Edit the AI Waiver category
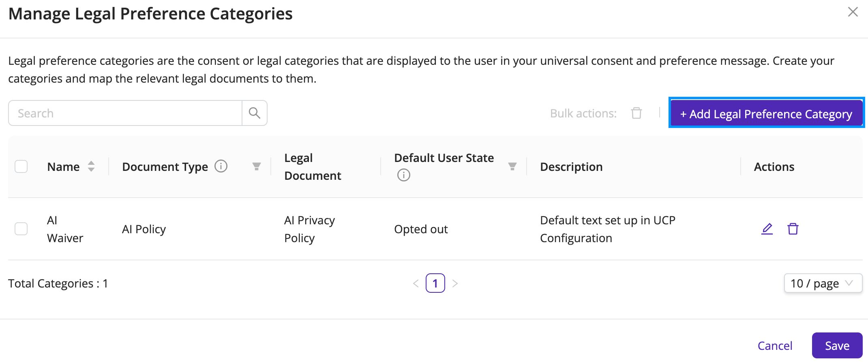Viewport: 868px width, 362px height. (767, 229)
